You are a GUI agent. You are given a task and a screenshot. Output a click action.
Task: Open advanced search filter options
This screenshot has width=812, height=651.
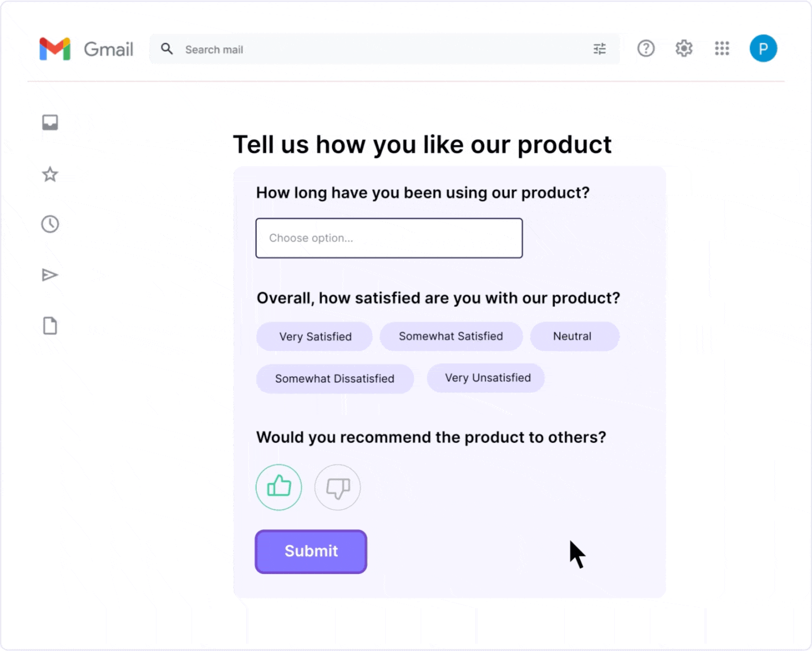point(599,49)
